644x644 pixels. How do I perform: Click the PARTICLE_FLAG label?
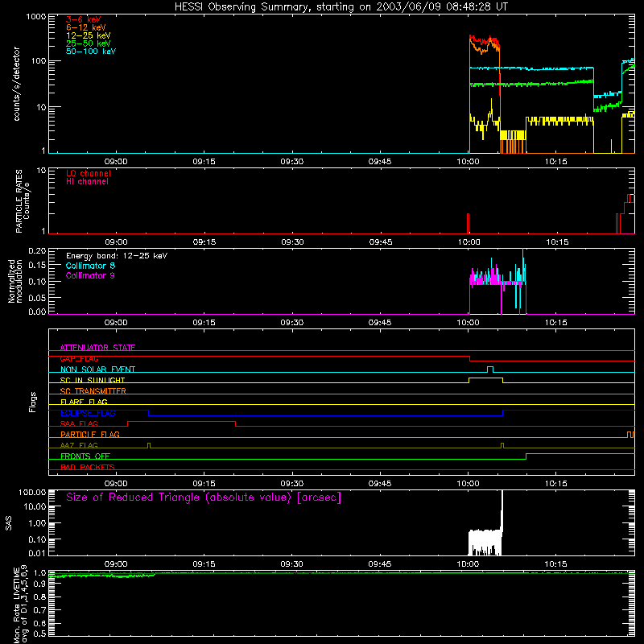point(90,434)
